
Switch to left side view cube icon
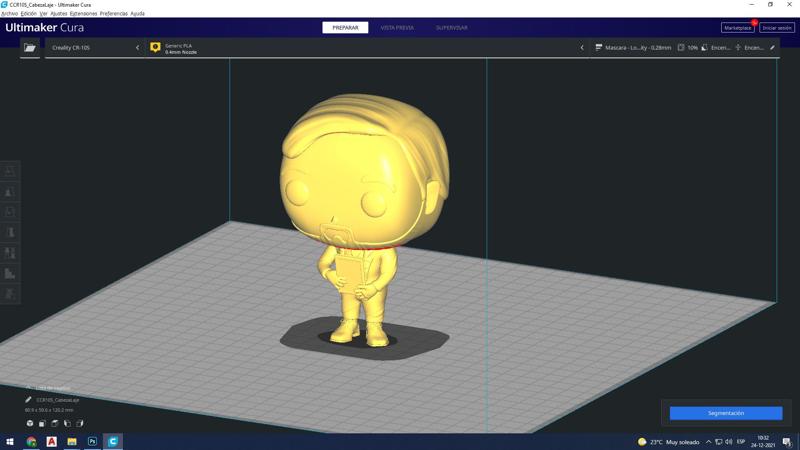click(x=67, y=423)
